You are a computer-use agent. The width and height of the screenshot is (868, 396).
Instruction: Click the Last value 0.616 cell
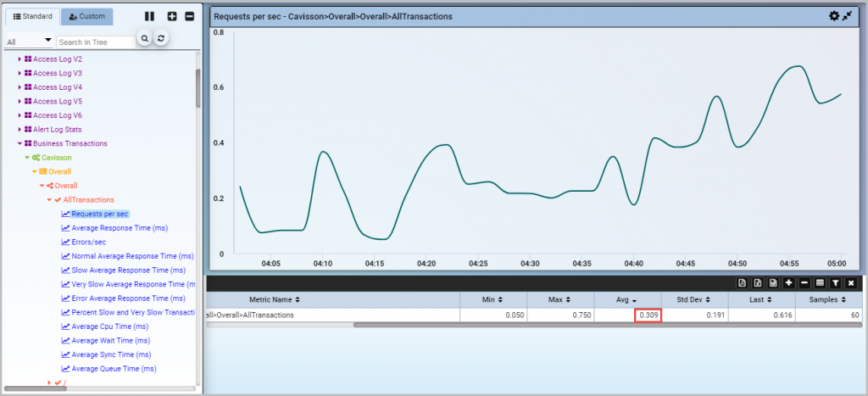(x=762, y=315)
